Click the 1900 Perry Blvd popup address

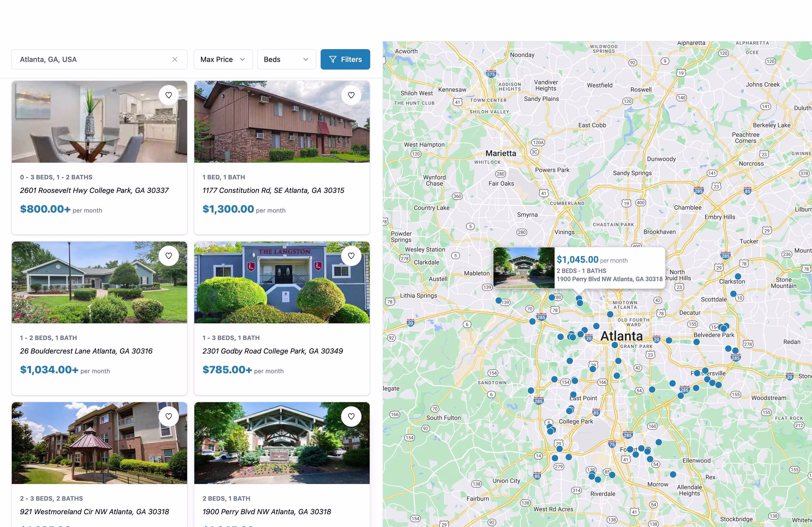tap(609, 279)
